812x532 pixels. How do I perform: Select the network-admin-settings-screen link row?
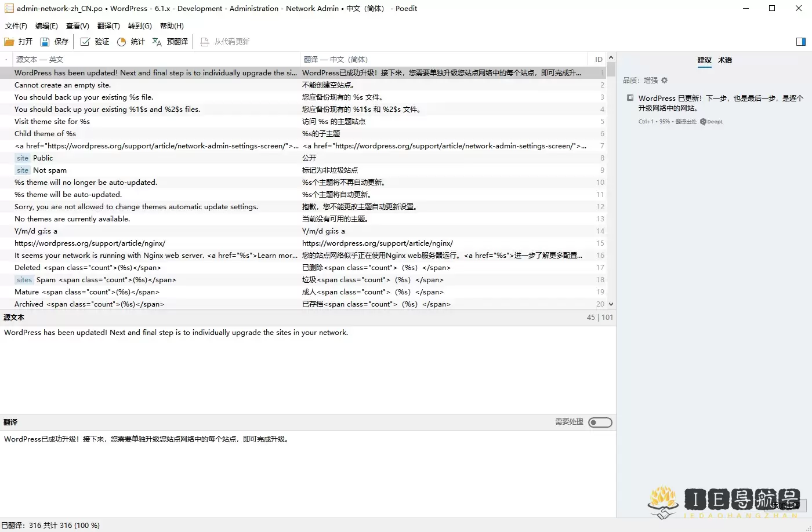[x=303, y=146]
